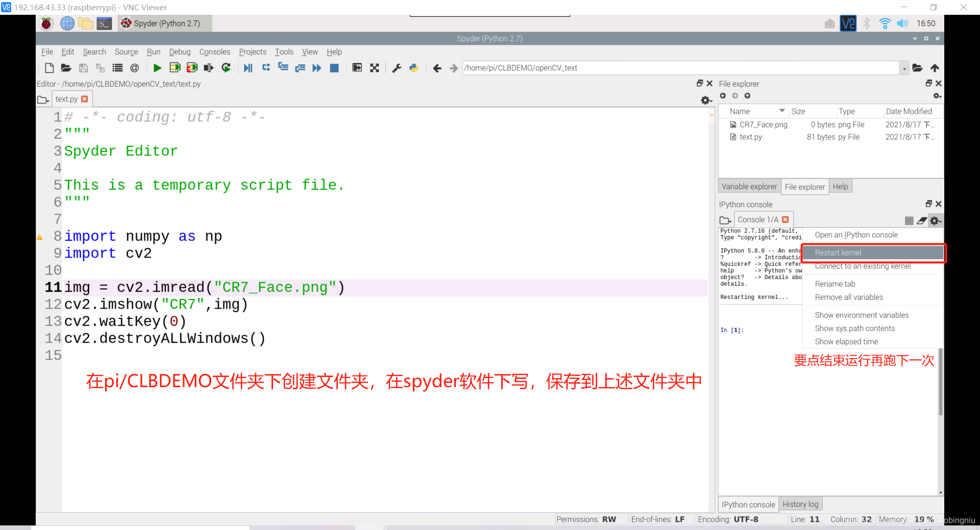Open the PYTHONPATH manager Python icon

414,68
